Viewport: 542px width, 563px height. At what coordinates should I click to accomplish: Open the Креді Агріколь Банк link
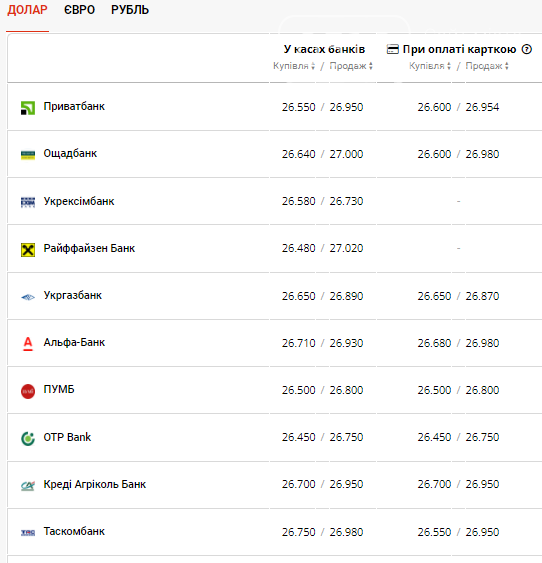click(x=95, y=484)
